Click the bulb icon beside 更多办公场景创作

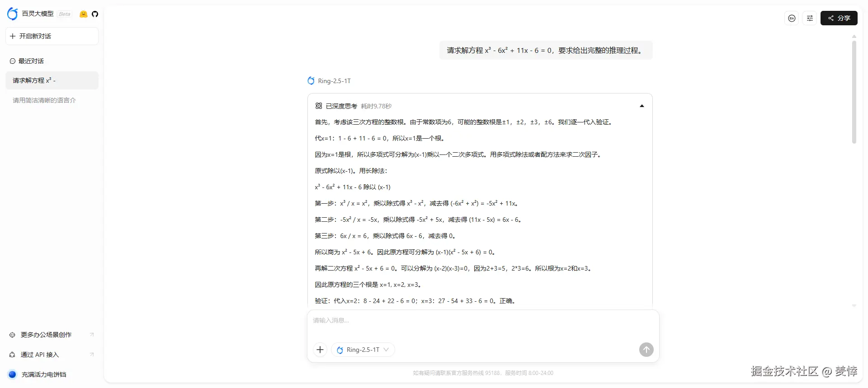pos(12,335)
